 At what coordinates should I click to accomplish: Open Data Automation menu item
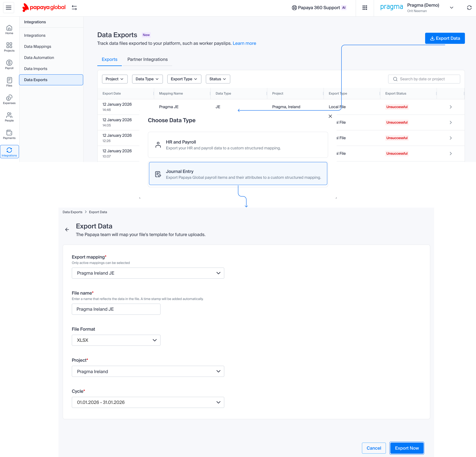click(39, 58)
